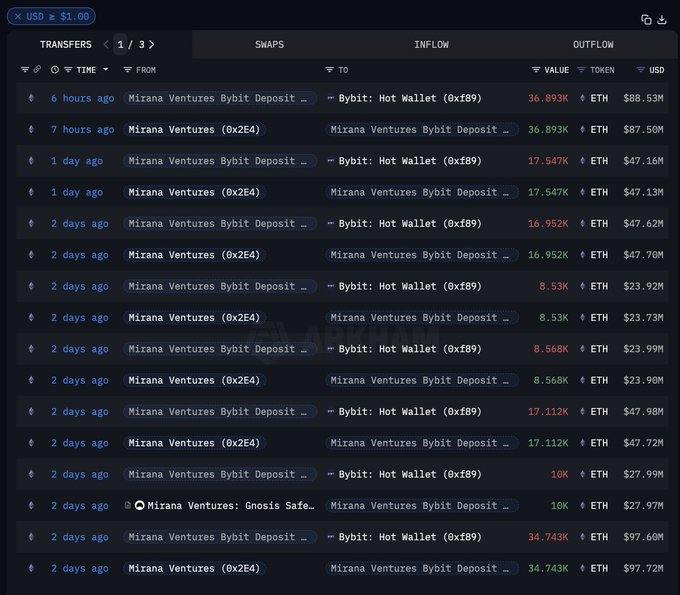Click the chain link icon in header
The image size is (680, 595).
[37, 69]
